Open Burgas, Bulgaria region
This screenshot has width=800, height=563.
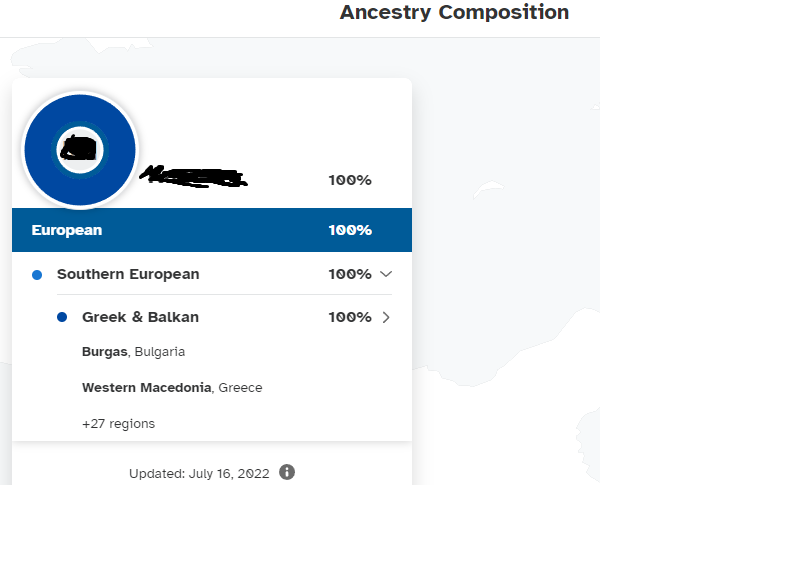pos(133,352)
